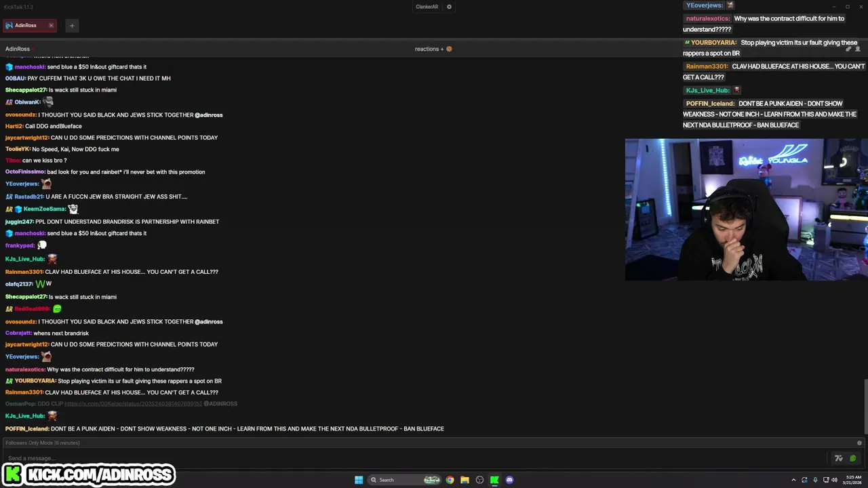Click the stream webcam video overlay

[x=746, y=209]
